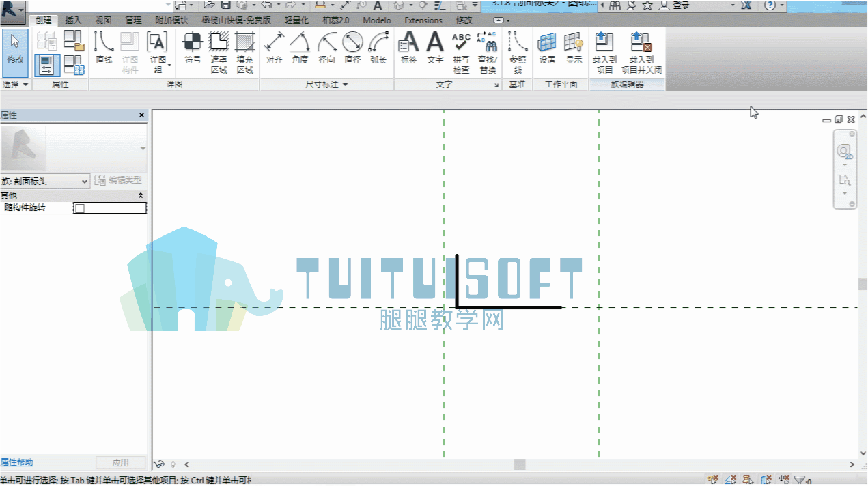Open the 2D navigation wheel
Screen dimensions: 868x486
click(x=844, y=151)
